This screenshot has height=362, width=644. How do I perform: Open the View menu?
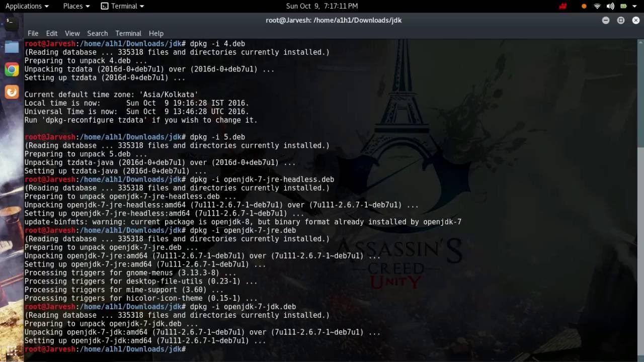point(72,33)
